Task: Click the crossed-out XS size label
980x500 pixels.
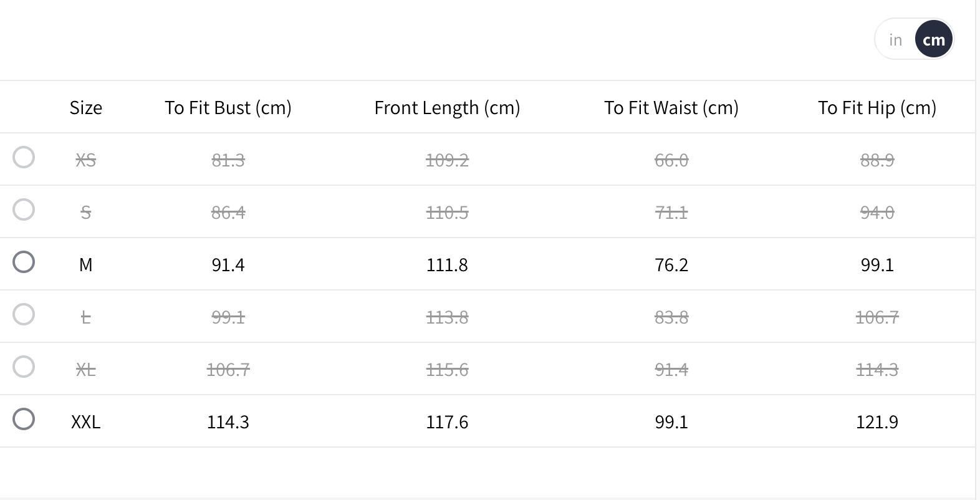Action: click(86, 160)
